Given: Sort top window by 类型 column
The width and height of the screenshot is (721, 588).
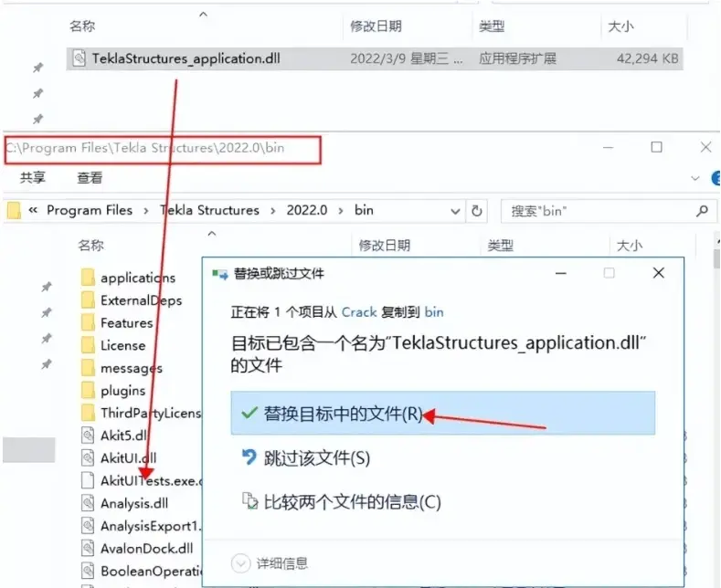Looking at the screenshot, I should click(492, 26).
